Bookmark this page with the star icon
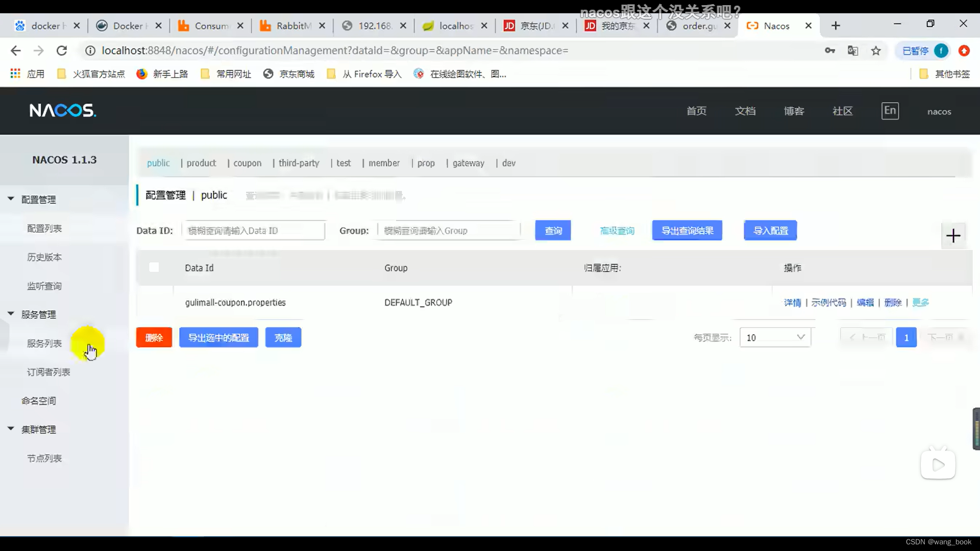The image size is (980, 551). coord(876,51)
